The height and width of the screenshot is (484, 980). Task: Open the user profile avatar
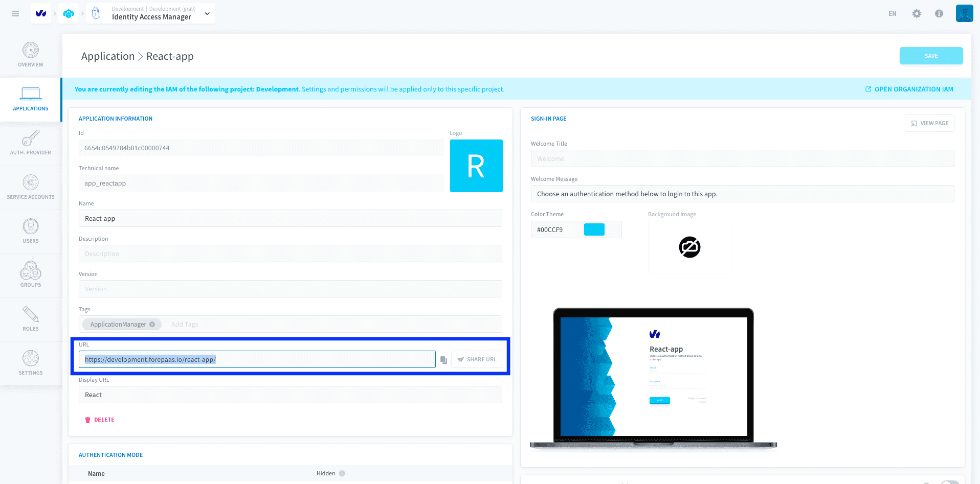coord(965,13)
